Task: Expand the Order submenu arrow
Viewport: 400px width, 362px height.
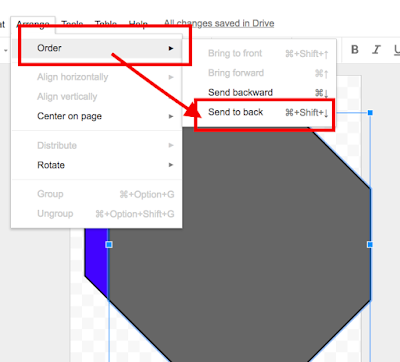Action: click(x=171, y=48)
